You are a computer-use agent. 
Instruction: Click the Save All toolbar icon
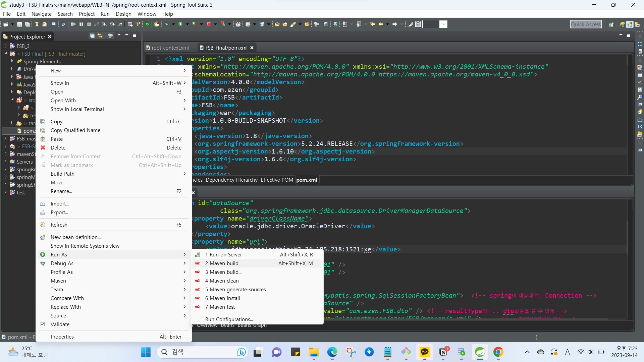[28, 24]
